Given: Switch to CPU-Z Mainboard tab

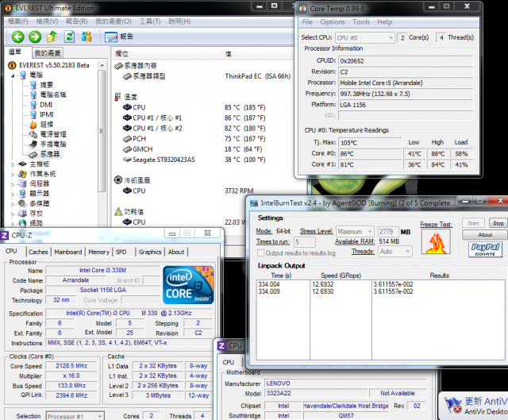Looking at the screenshot, I should [x=68, y=252].
